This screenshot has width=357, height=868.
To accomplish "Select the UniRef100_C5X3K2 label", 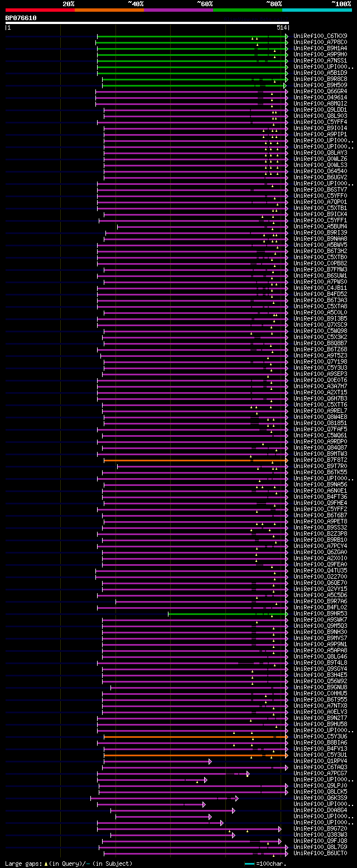I will (x=320, y=337).
